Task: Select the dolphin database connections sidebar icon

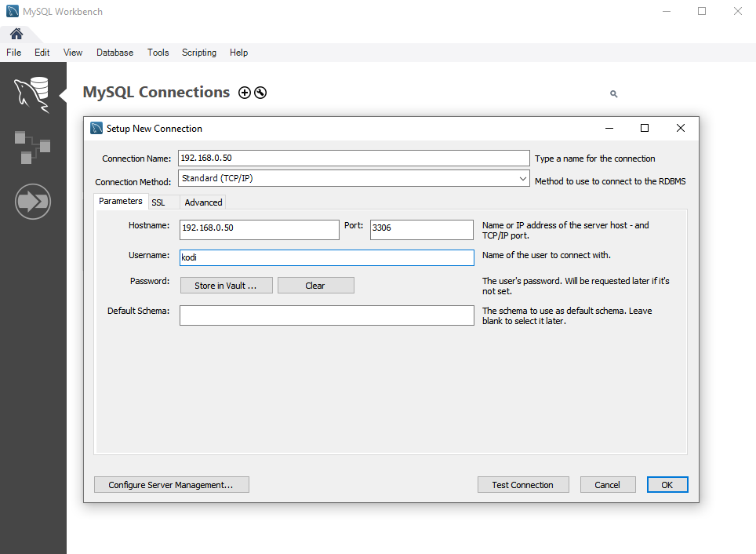Action: click(32, 95)
